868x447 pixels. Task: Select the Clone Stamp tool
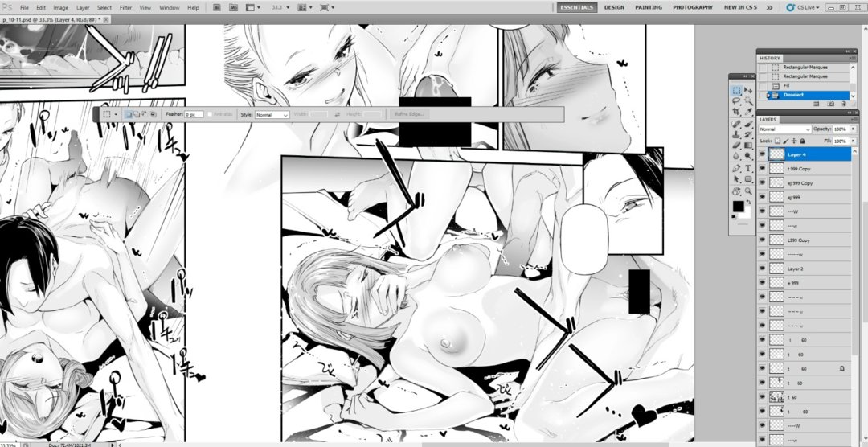[x=736, y=134]
